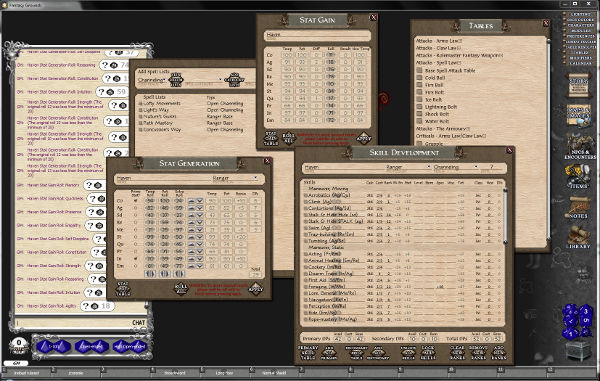600x381 pixels.
Task: Open the Characters menu in the top sidebar
Action: (x=580, y=25)
